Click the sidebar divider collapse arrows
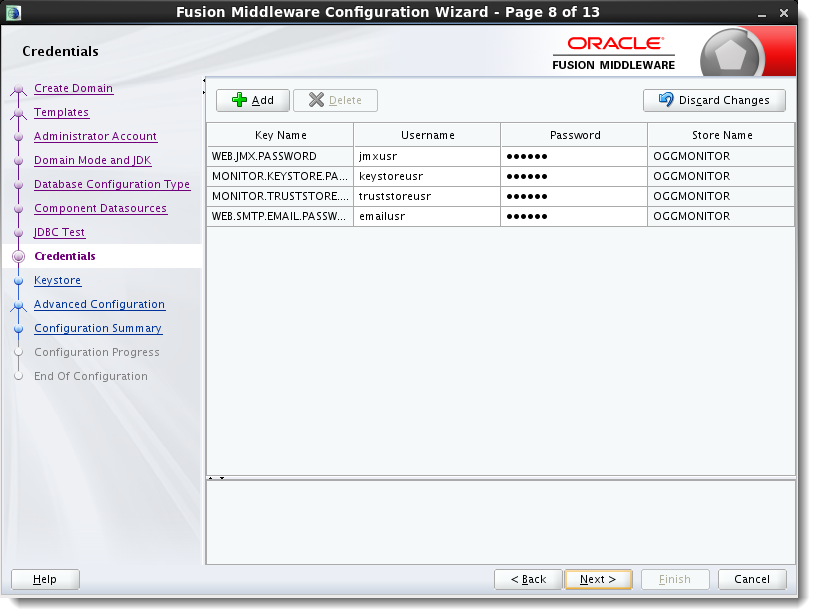Viewport: 818px width, 609px height. [x=203, y=87]
